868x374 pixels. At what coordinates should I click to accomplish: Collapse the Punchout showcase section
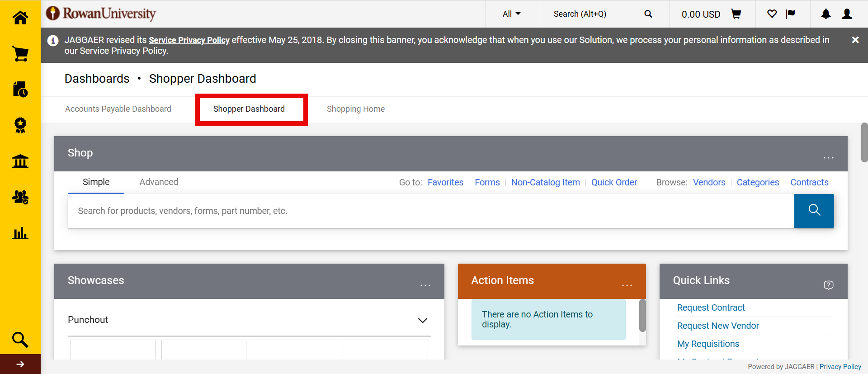click(x=422, y=320)
